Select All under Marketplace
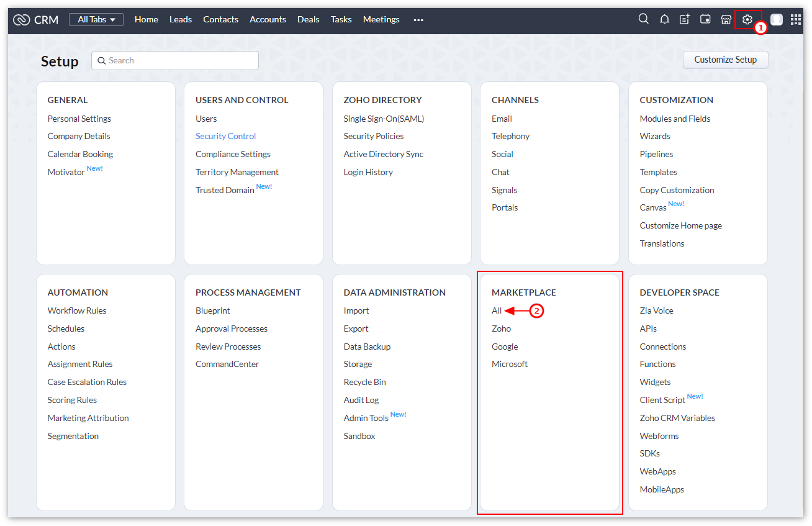 [497, 311]
